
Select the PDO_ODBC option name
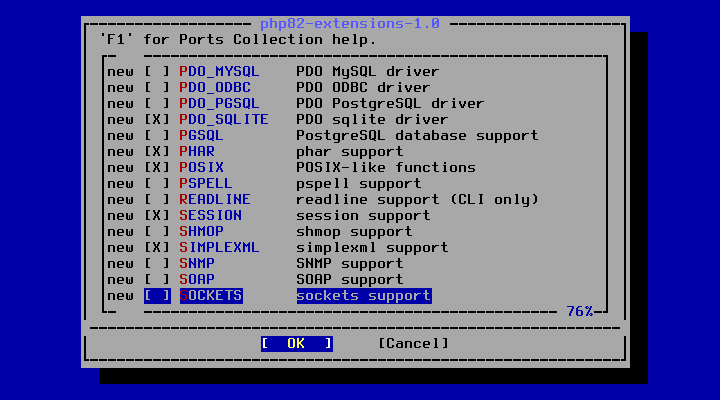pos(215,88)
